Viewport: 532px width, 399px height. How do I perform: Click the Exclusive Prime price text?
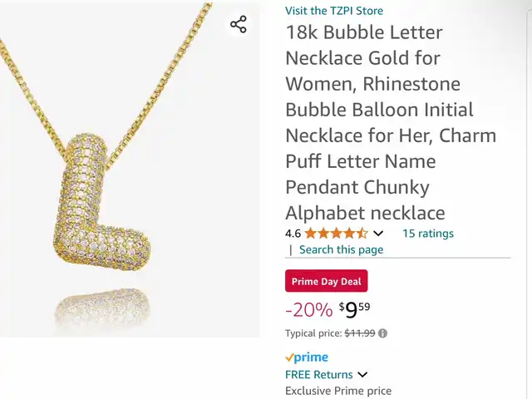pyautogui.click(x=338, y=391)
